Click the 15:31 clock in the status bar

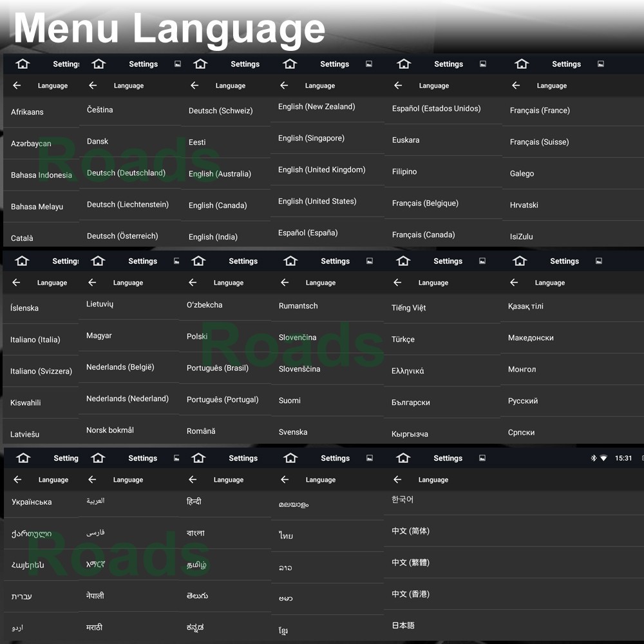coord(623,459)
